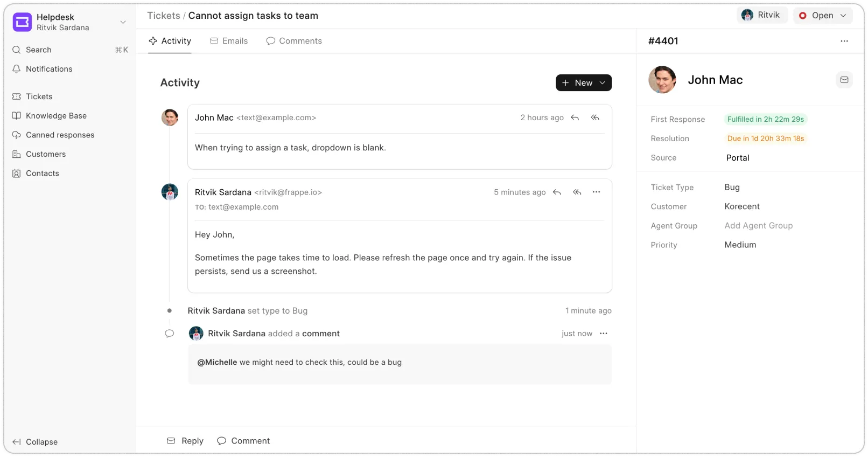Image resolution: width=868 pixels, height=457 pixels.
Task: Open ticket #4401 more options menu
Action: (x=844, y=41)
